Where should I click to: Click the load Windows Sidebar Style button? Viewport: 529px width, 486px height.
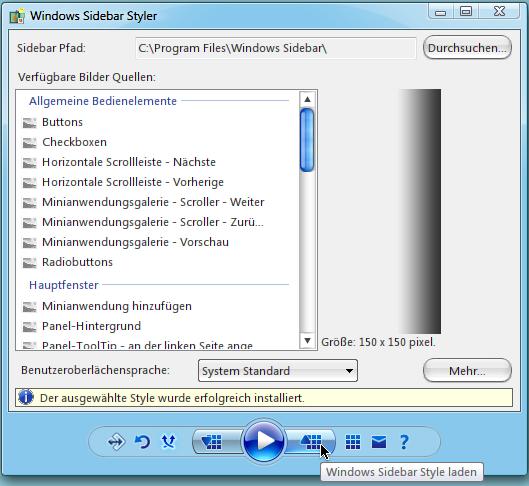(311, 441)
